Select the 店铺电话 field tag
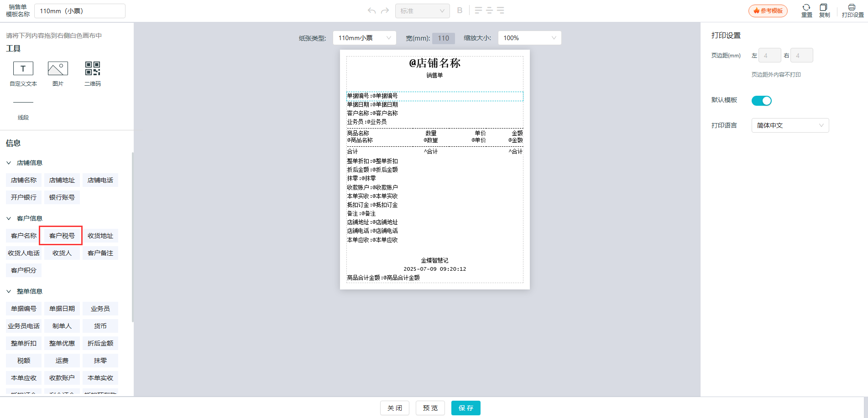Viewport: 868px width, 418px height. 100,180
